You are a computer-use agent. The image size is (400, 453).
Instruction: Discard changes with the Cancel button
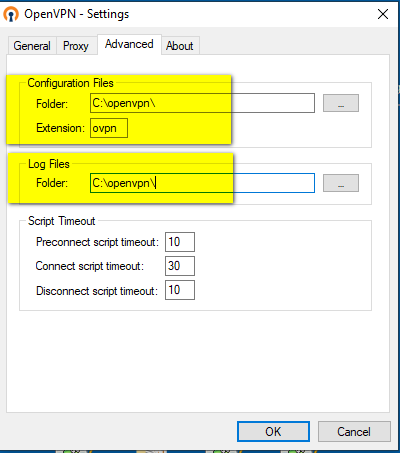(x=354, y=432)
